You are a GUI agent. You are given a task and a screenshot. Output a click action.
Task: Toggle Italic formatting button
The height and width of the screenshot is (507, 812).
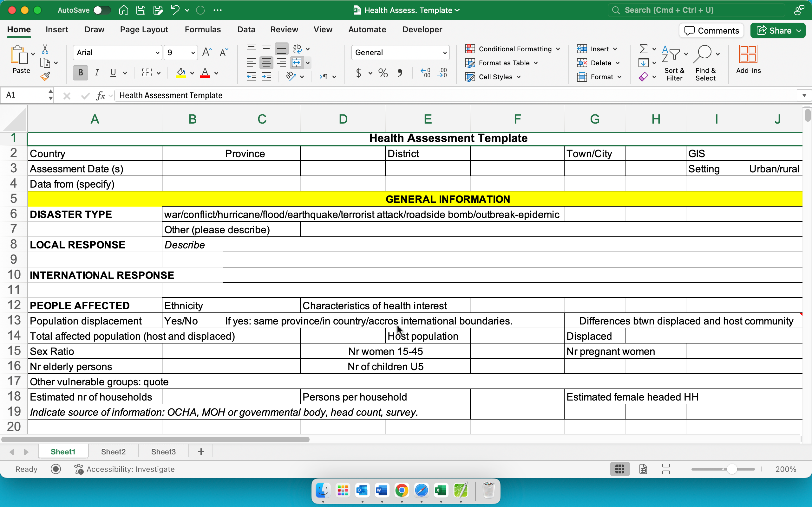pyautogui.click(x=97, y=73)
